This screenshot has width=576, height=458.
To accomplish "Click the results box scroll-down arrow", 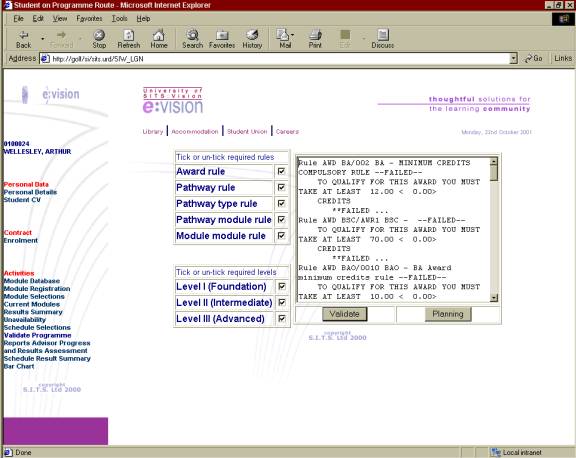I will point(494,298).
